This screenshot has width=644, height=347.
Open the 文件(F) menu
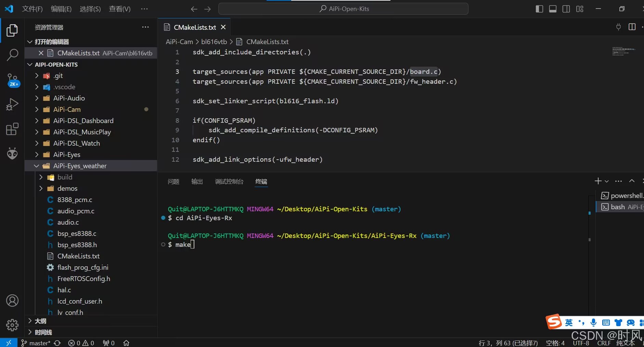point(33,9)
